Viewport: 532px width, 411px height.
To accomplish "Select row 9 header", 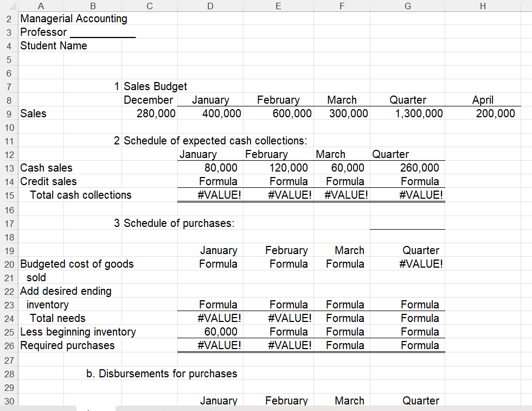I will (x=9, y=113).
